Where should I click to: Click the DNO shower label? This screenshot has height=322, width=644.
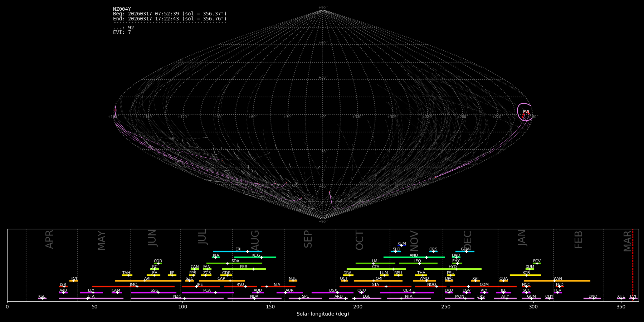(593, 297)
